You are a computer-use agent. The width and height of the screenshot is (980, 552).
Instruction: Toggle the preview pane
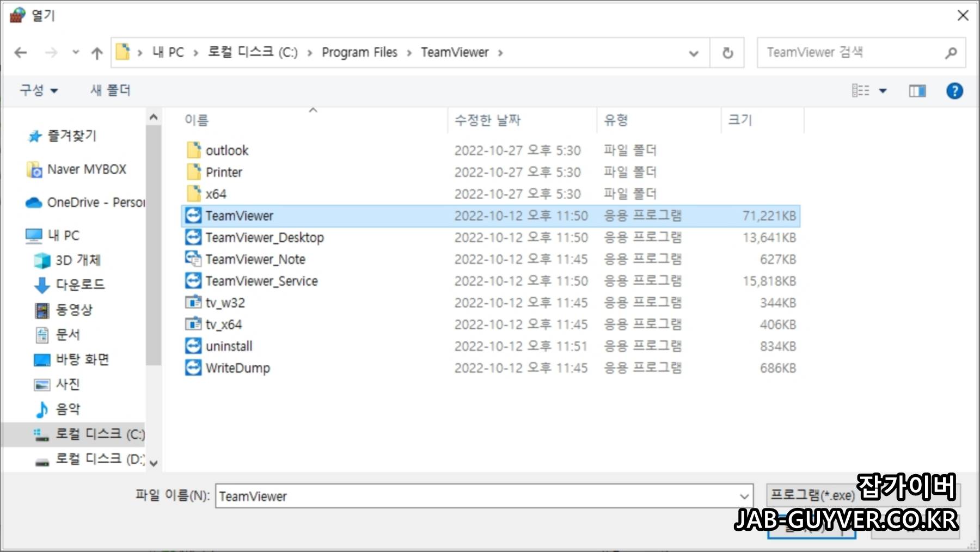point(917,91)
